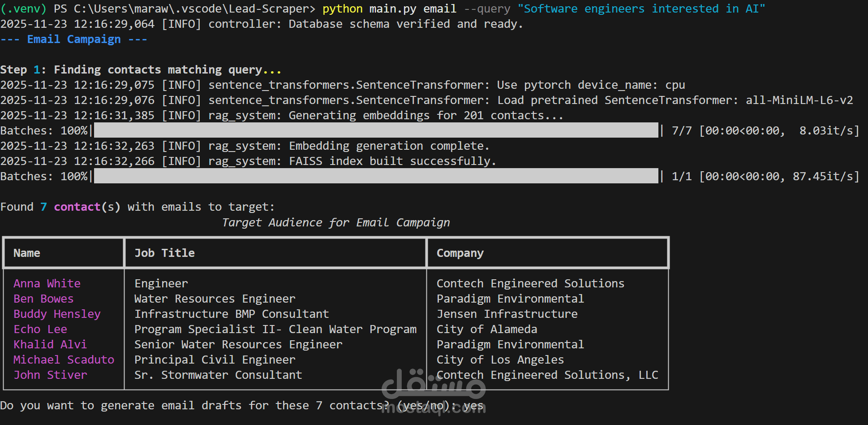
Task: Click the Echo Lee table entry
Action: coord(40,329)
